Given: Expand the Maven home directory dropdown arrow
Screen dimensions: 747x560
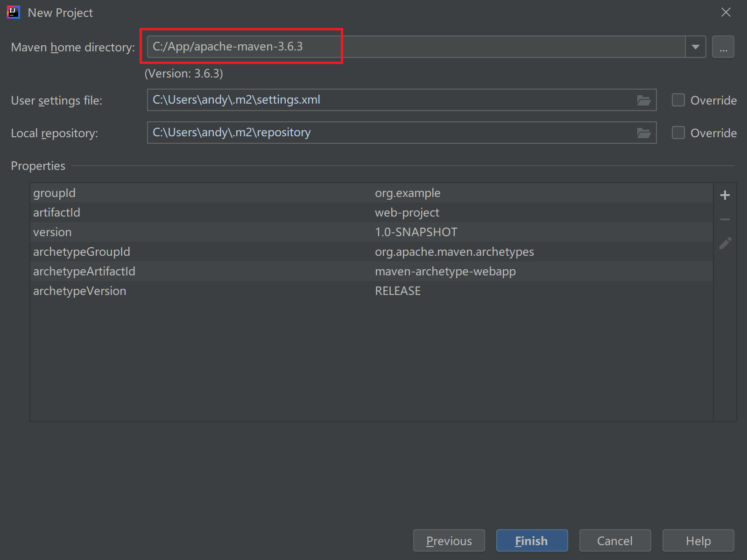Looking at the screenshot, I should pos(695,47).
